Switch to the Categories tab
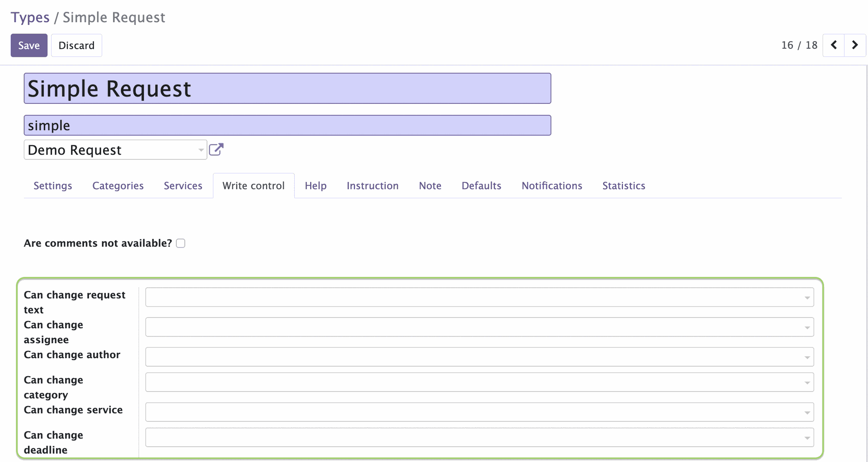Screen dimensions: 868x462 click(118, 186)
